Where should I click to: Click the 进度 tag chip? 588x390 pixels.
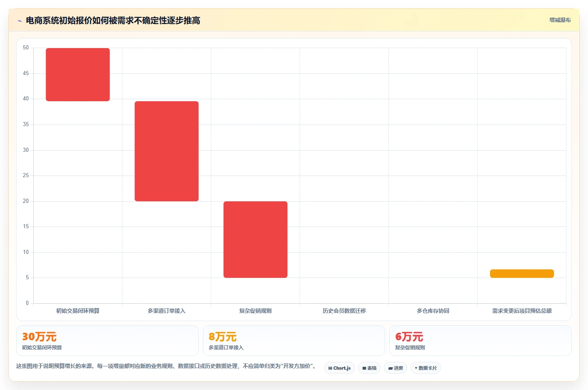point(395,368)
